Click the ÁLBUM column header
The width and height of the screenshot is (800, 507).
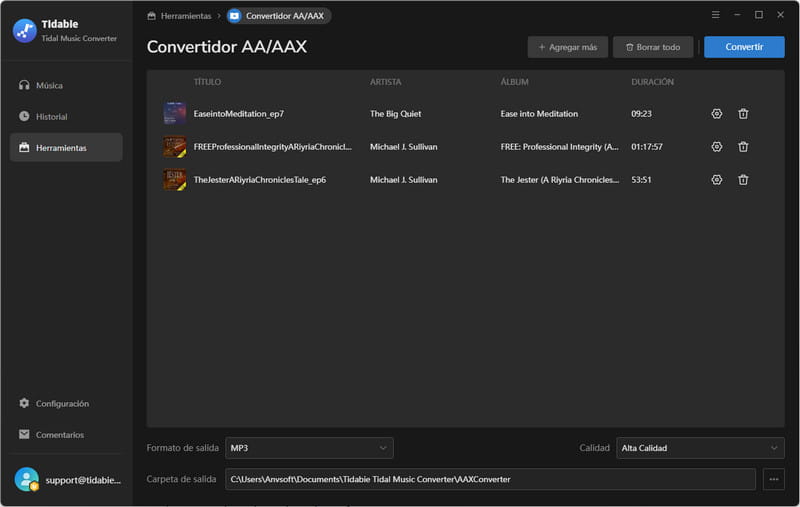pos(514,82)
